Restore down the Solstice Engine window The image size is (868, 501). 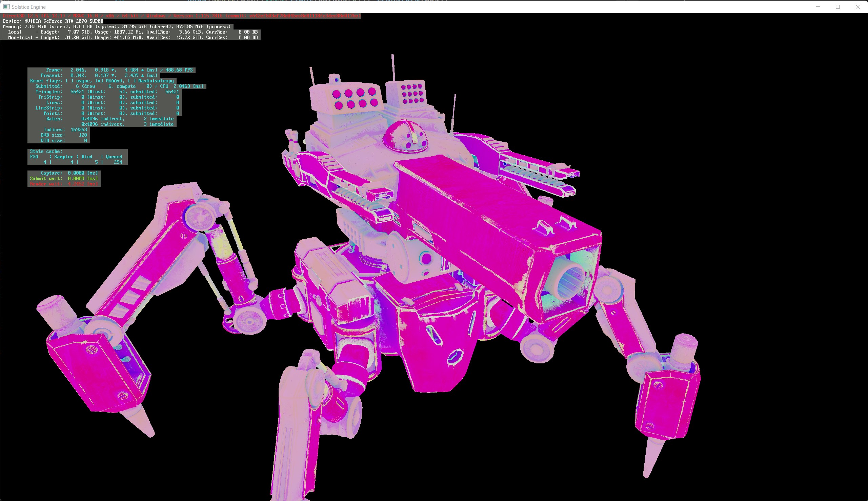tap(838, 6)
